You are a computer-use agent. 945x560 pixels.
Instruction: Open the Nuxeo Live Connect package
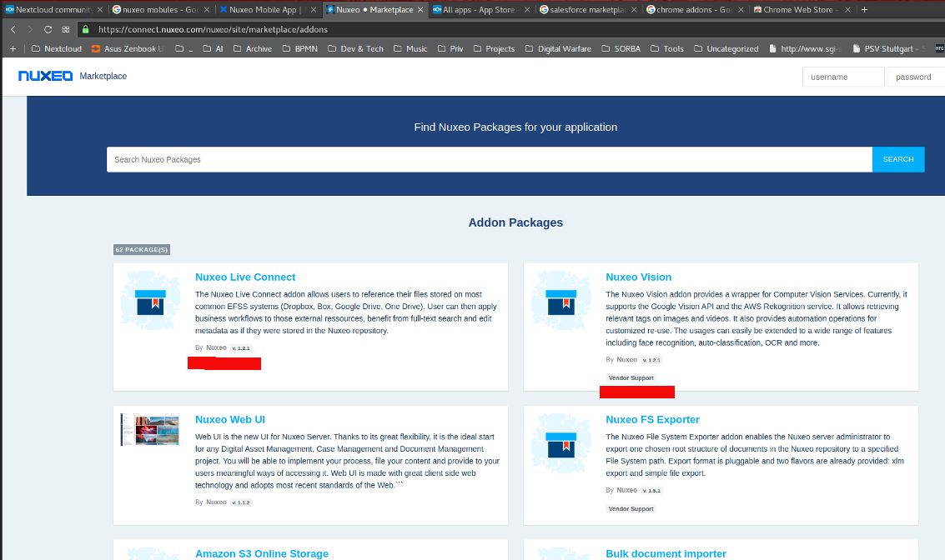click(245, 277)
